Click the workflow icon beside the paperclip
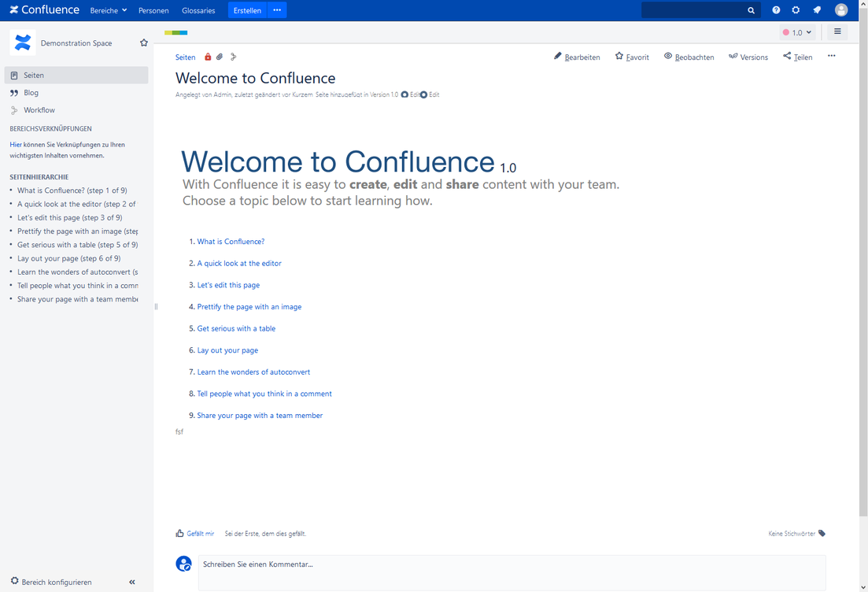Image resolution: width=868 pixels, height=592 pixels. pyautogui.click(x=233, y=57)
